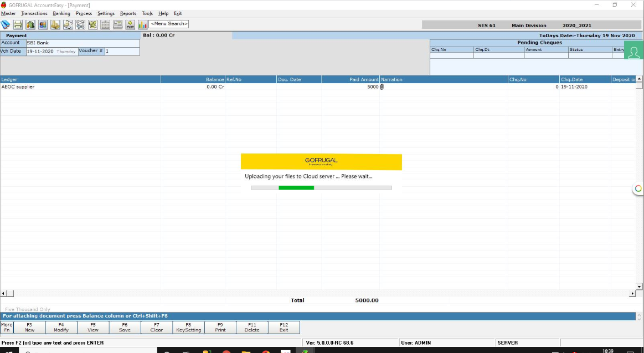Open the Master menu

click(x=8, y=13)
